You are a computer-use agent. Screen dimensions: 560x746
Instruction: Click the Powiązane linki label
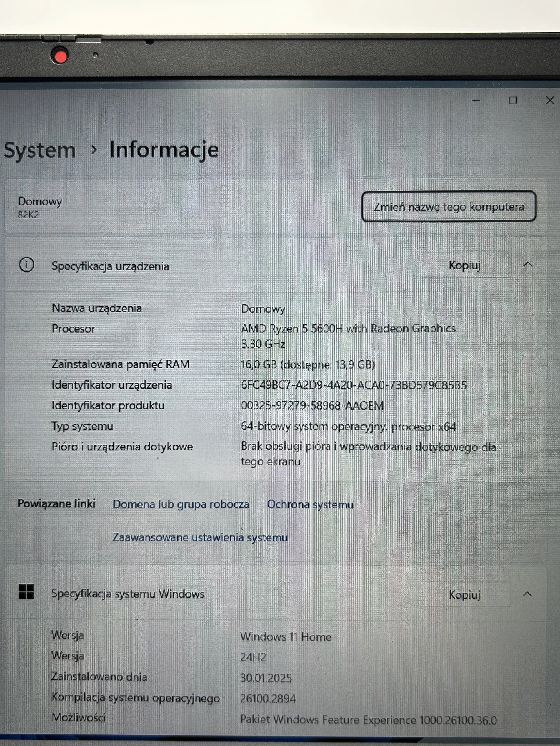(x=57, y=503)
